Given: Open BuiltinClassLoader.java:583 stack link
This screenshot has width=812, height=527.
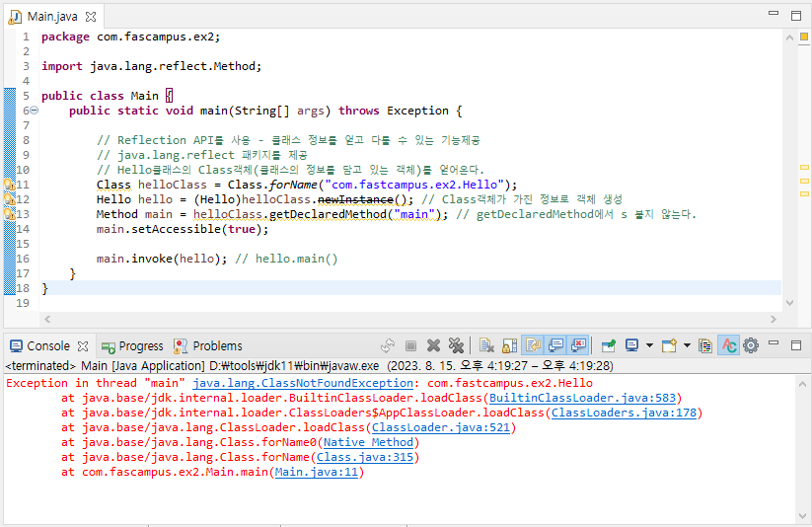Looking at the screenshot, I should pyautogui.click(x=582, y=398).
